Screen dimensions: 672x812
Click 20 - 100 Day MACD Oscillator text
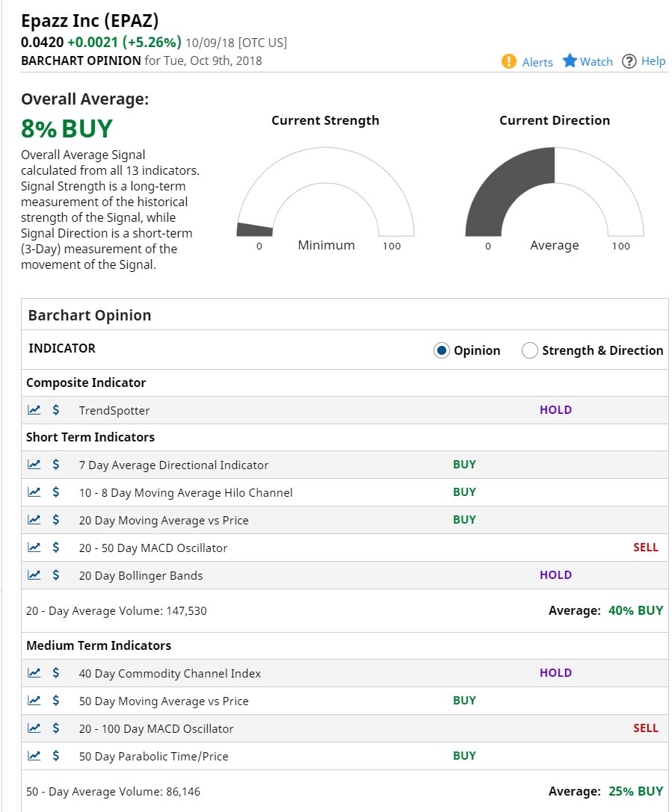(x=156, y=728)
